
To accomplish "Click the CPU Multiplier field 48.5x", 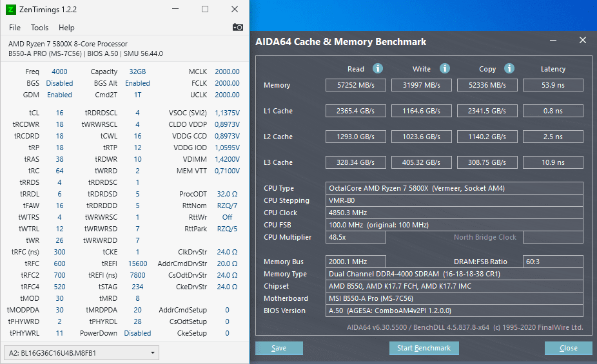I will pyautogui.click(x=356, y=237).
